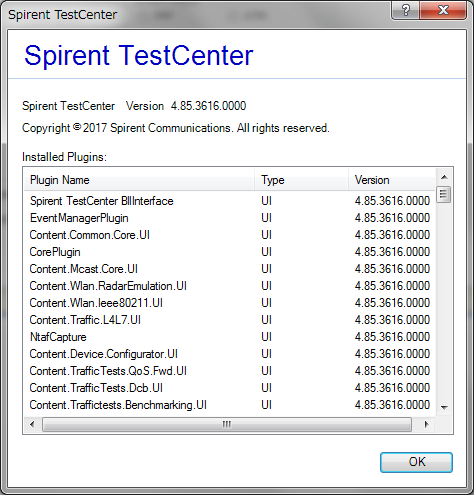Screen dimensions: 474x495
Task: Click the large blue Spirent TestCenter heading
Action: pos(139,55)
